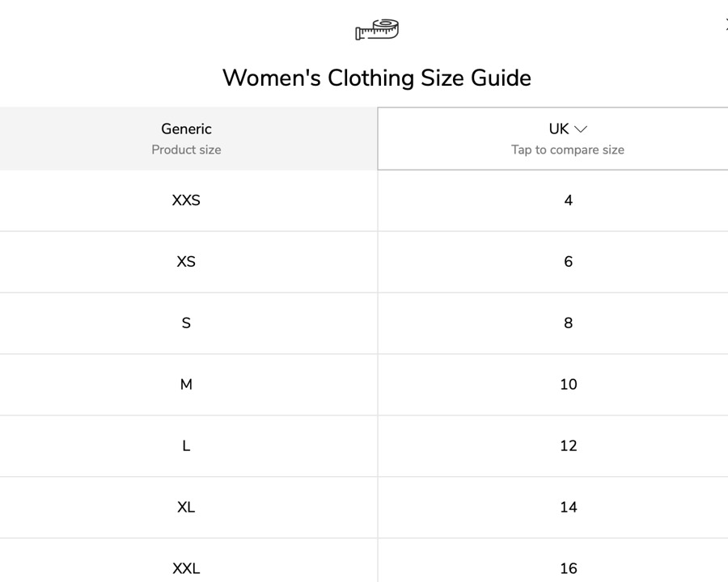The height and width of the screenshot is (582, 728).
Task: Select the XS generic size cell
Action: tap(186, 262)
